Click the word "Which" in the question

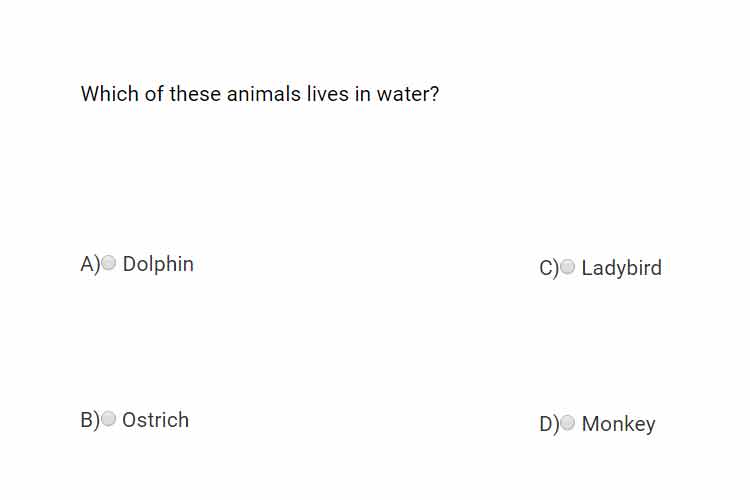point(110,94)
